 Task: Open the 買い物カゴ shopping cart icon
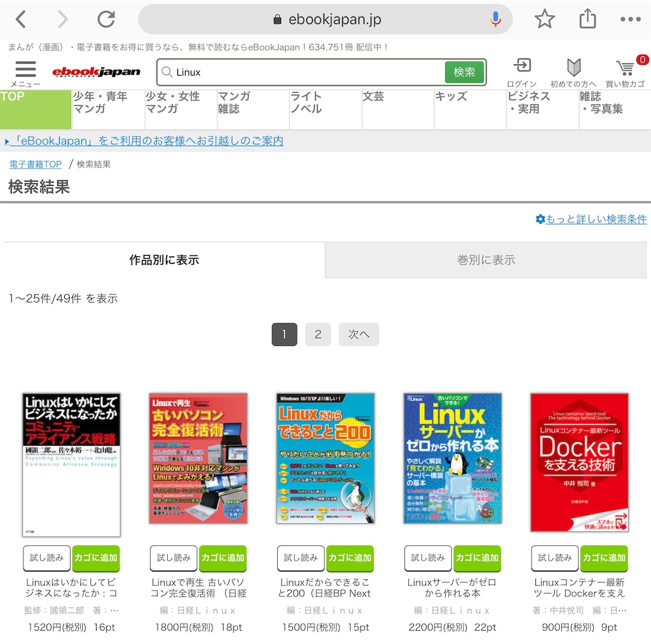(x=626, y=72)
